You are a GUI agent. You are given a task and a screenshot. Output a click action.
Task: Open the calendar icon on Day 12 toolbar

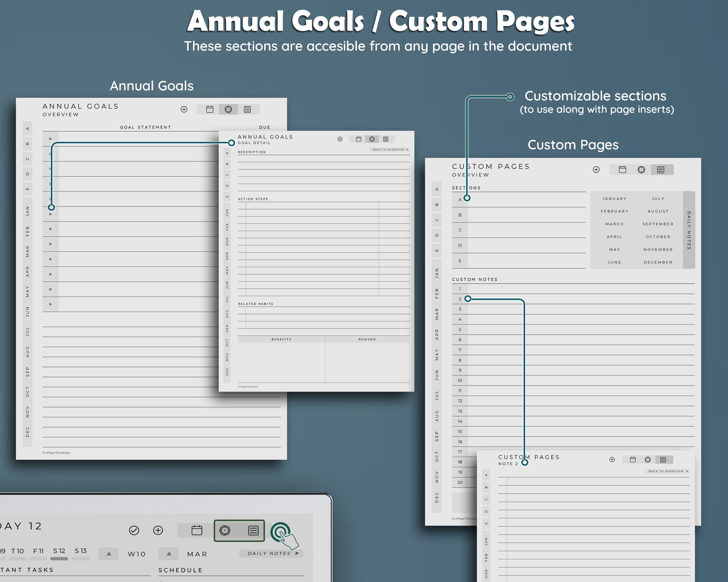[x=197, y=530]
